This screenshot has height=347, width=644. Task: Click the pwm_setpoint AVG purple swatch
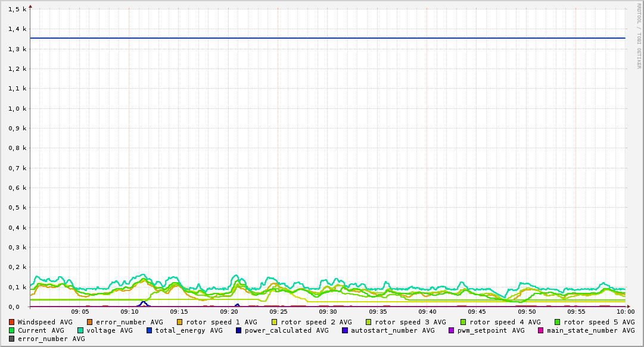click(452, 330)
